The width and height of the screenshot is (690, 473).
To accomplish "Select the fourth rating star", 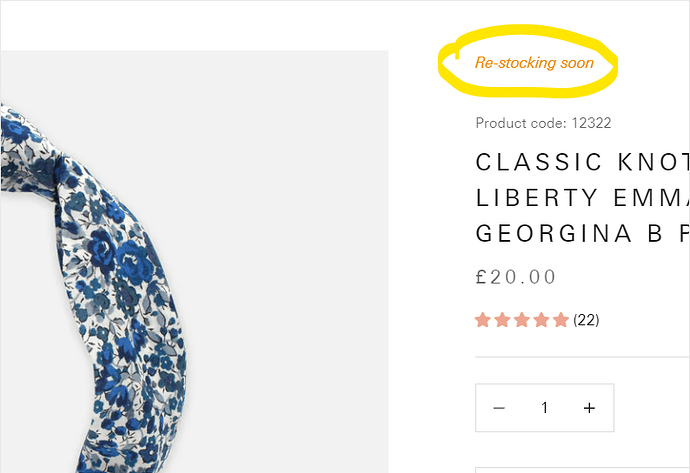I will click(541, 320).
